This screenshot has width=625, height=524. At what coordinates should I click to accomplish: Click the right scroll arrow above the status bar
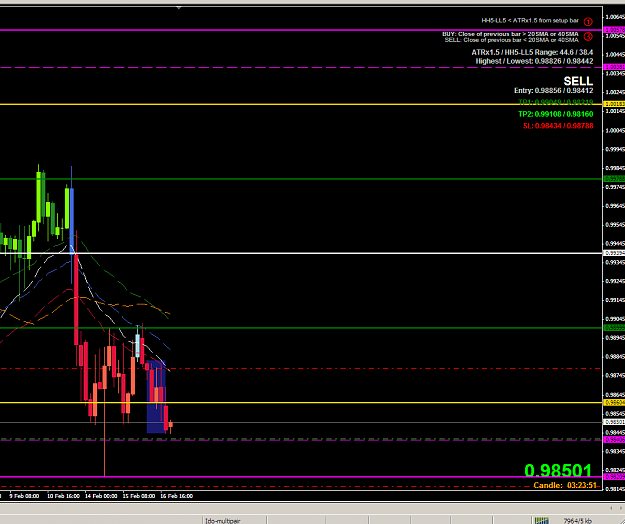click(622, 508)
